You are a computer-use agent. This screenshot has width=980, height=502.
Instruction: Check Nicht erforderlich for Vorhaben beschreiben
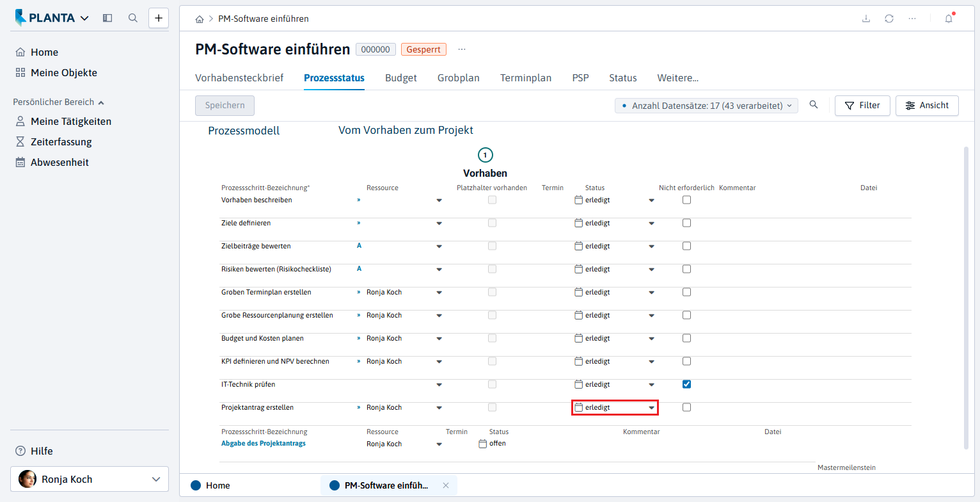pyautogui.click(x=686, y=200)
